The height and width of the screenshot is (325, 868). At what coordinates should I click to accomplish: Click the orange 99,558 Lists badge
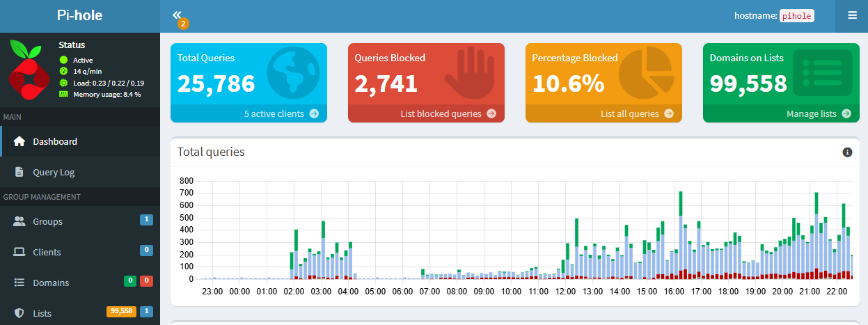121,311
